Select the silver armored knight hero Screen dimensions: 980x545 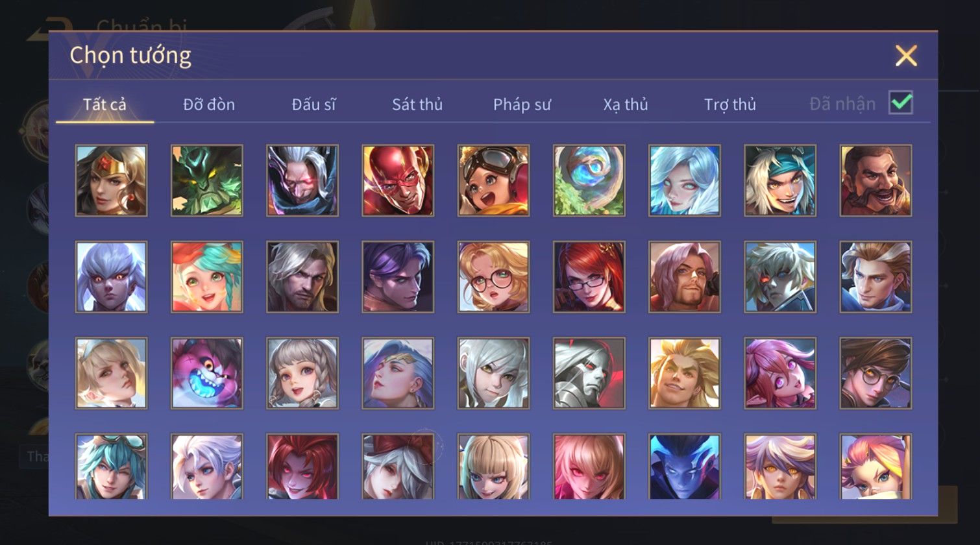pyautogui.click(x=589, y=373)
